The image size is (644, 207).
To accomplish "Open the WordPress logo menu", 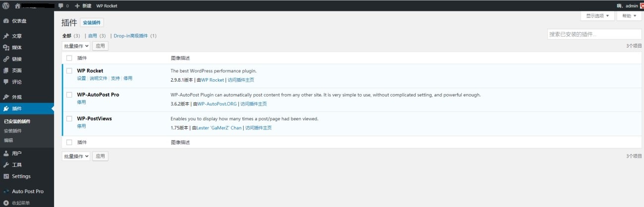I will coord(6,6).
